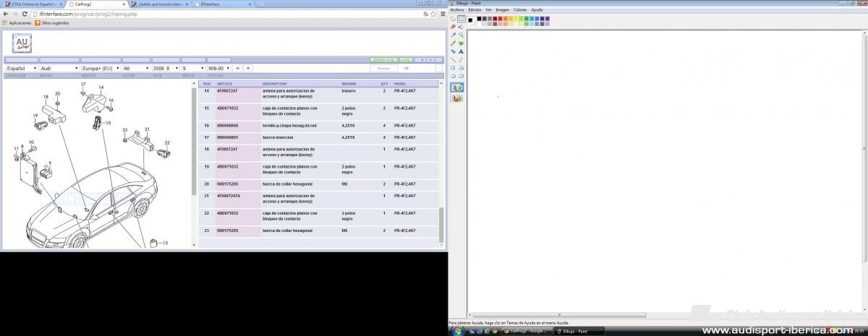Viewport: 868px width, 336px height.
Task: Pick the black color swatch in Paint palette
Action: click(479, 19)
